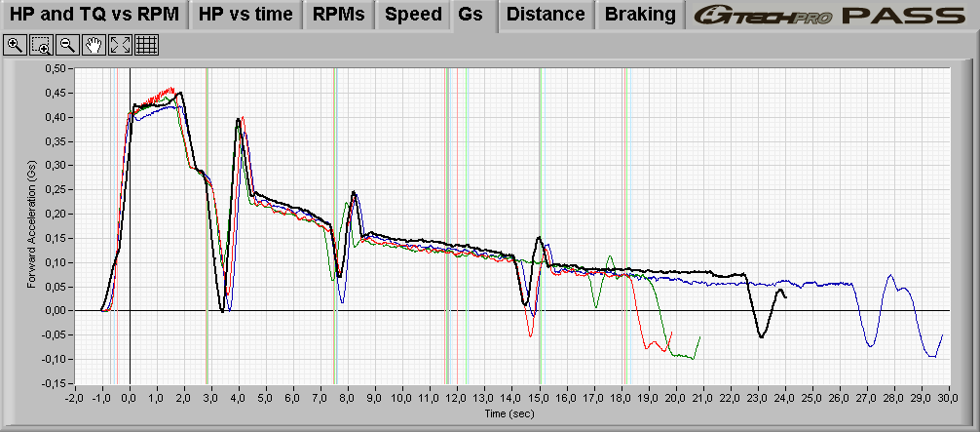This screenshot has width=980, height=432.
Task: Toggle the chart grid lines icon
Action: pos(146,45)
